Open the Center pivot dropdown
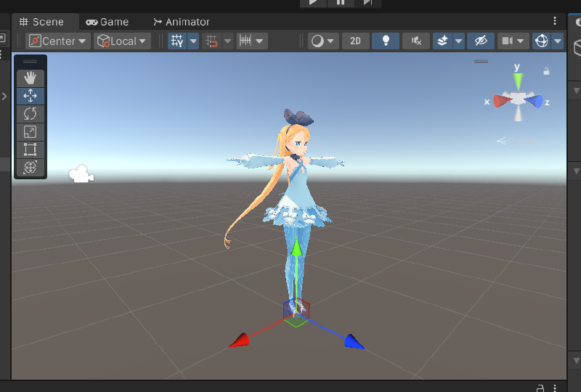581x392 pixels. pos(58,41)
